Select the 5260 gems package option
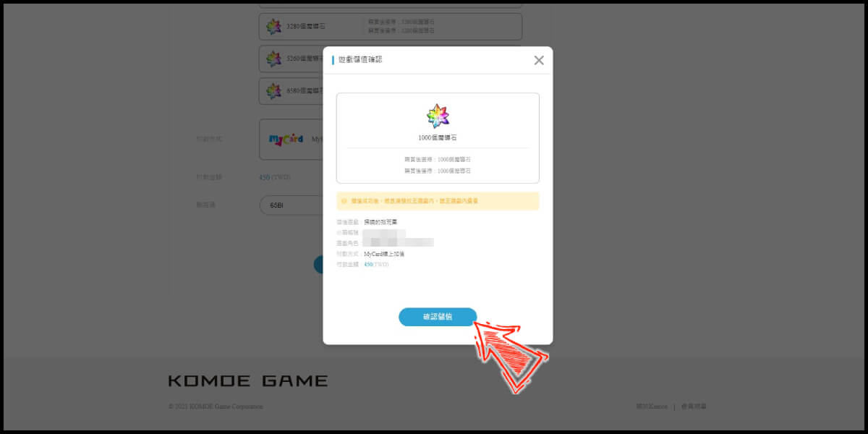 point(291,59)
